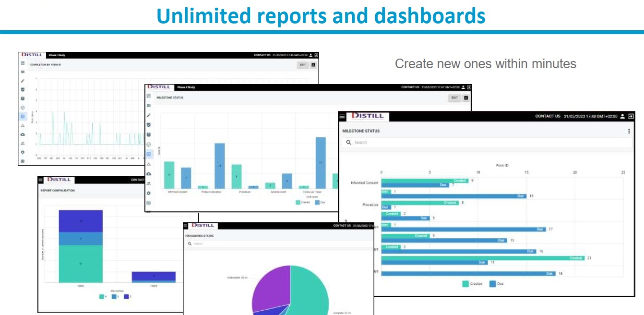
Task: Click the Procedure label in the horizontal bar chart
Action: tap(370, 205)
